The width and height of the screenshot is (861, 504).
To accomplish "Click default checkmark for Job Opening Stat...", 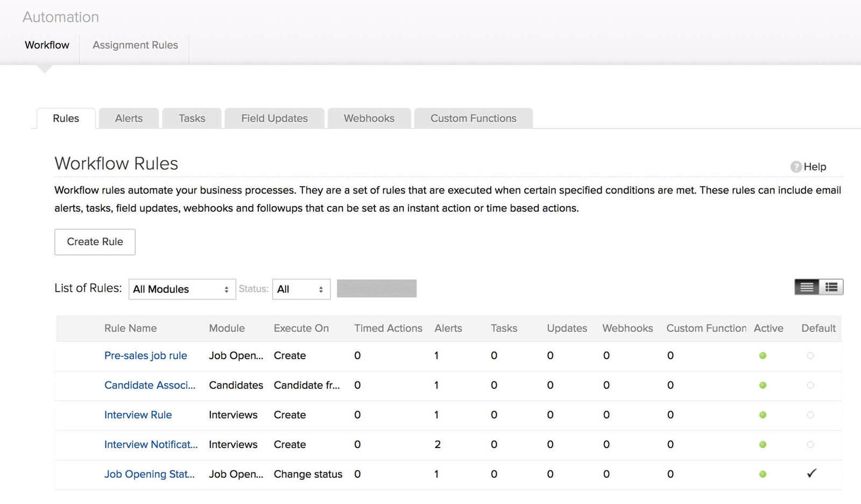I will (x=811, y=473).
